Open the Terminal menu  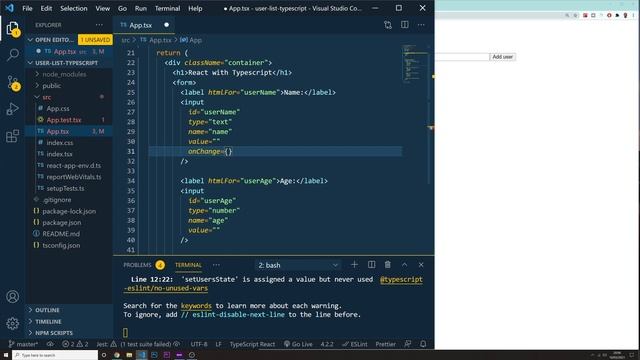tap(167, 8)
